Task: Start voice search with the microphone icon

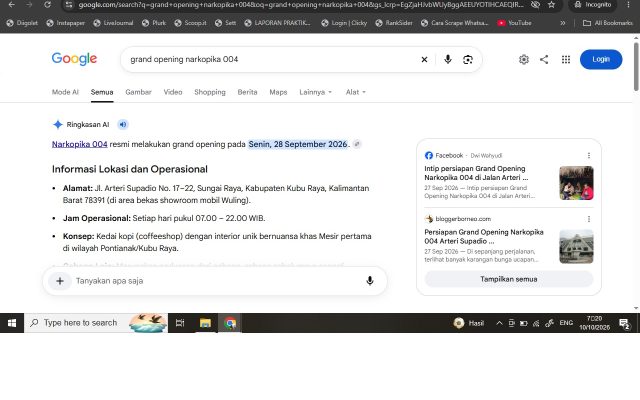Action: tap(448, 60)
